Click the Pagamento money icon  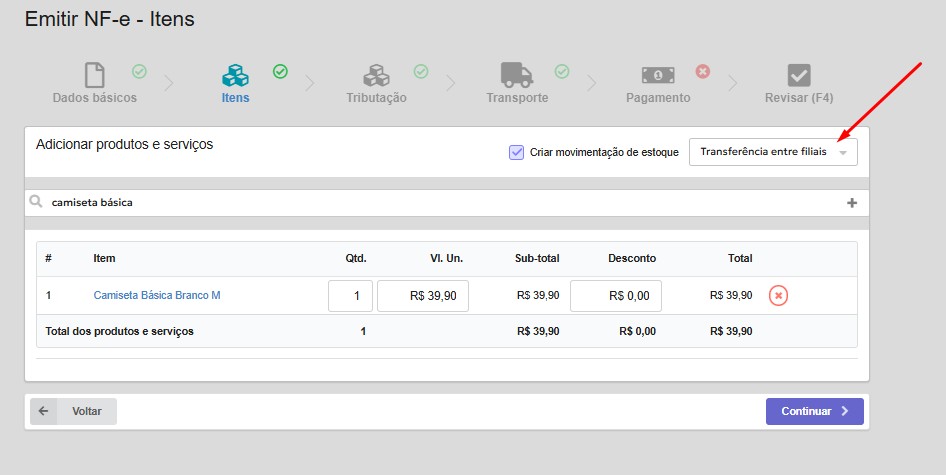point(657,75)
